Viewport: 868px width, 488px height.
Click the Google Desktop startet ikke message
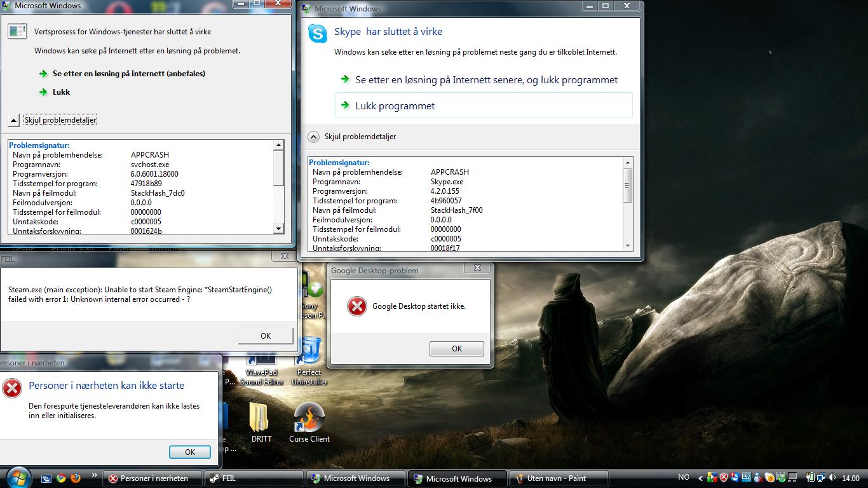pos(419,306)
